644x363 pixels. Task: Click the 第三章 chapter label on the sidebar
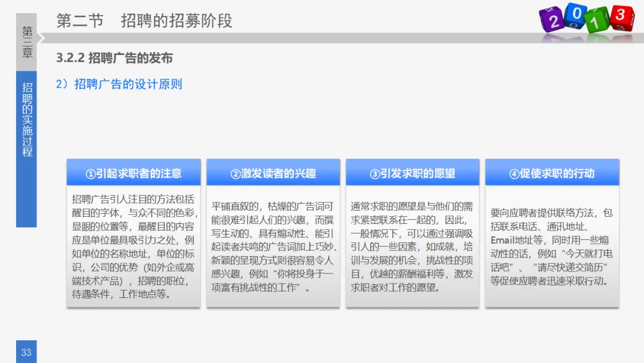[x=26, y=42]
